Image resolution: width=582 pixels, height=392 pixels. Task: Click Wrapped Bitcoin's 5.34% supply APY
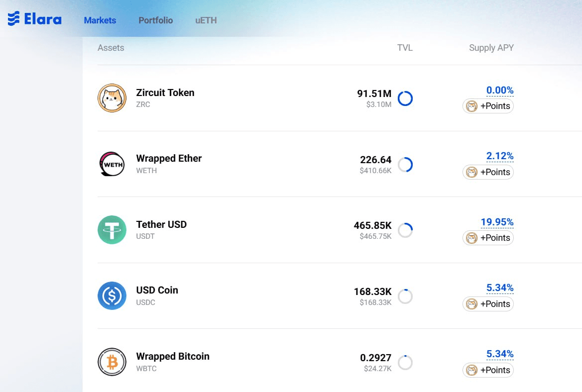pos(500,354)
